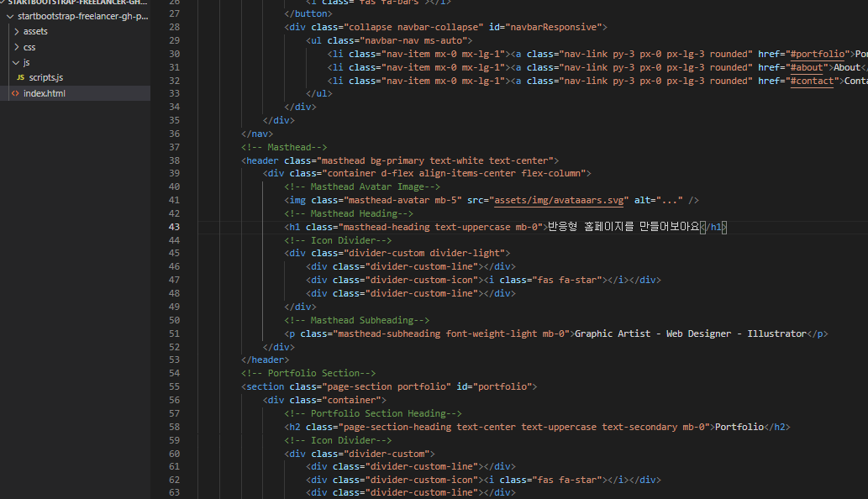
Task: Open the assets folder label
Action: pos(35,32)
